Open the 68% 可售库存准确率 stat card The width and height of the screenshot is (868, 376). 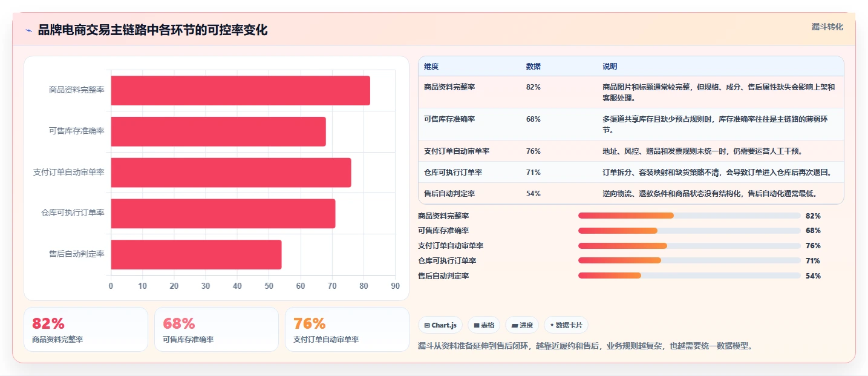point(217,329)
